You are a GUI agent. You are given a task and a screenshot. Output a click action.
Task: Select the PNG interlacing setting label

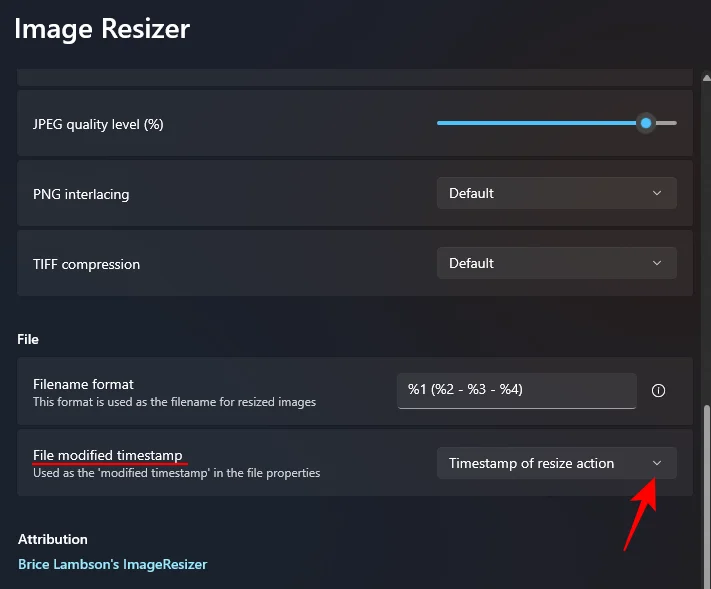(81, 194)
